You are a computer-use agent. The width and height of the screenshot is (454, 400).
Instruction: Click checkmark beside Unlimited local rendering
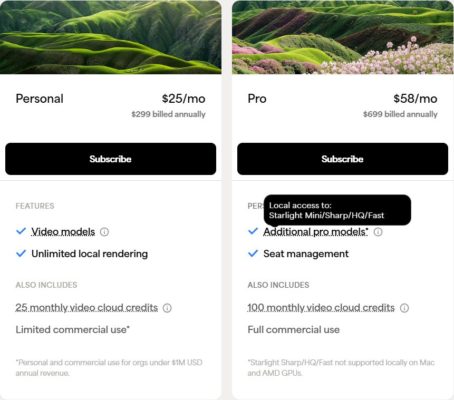[x=21, y=254]
